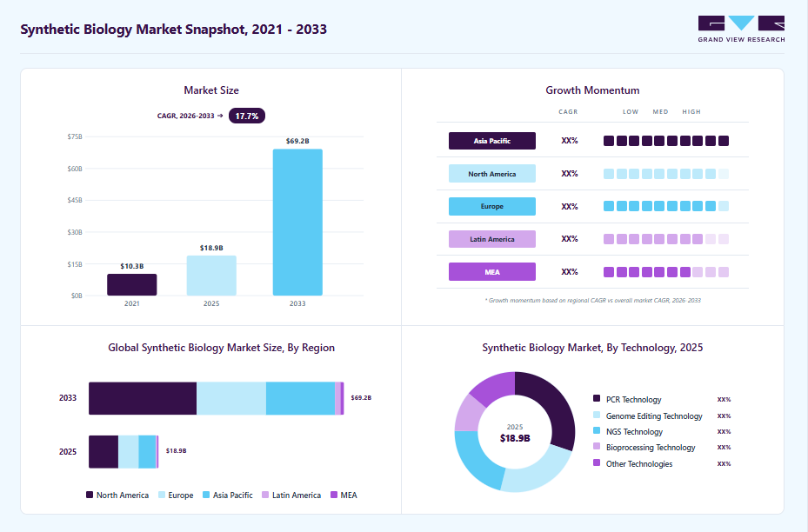Select the 2025 market size bar
The height and width of the screenshot is (532, 808).
coord(211,276)
